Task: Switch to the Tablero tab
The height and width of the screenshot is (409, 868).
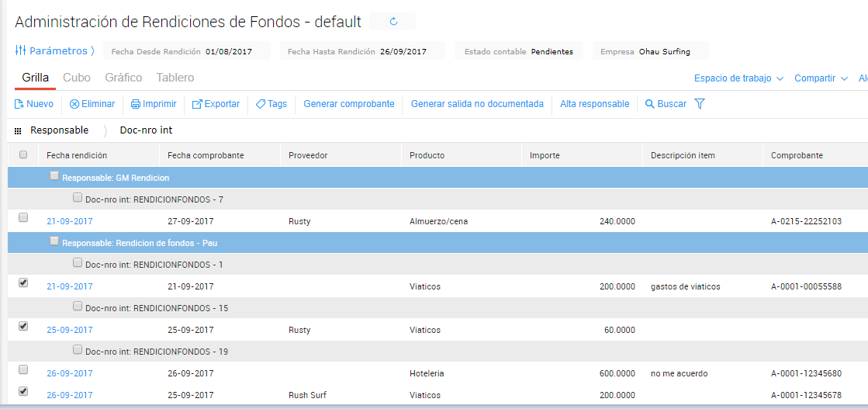Action: (175, 78)
